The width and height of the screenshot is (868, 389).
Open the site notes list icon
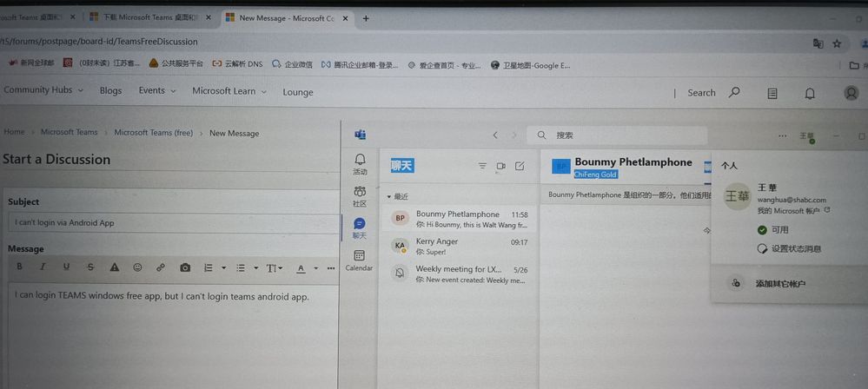pyautogui.click(x=772, y=94)
